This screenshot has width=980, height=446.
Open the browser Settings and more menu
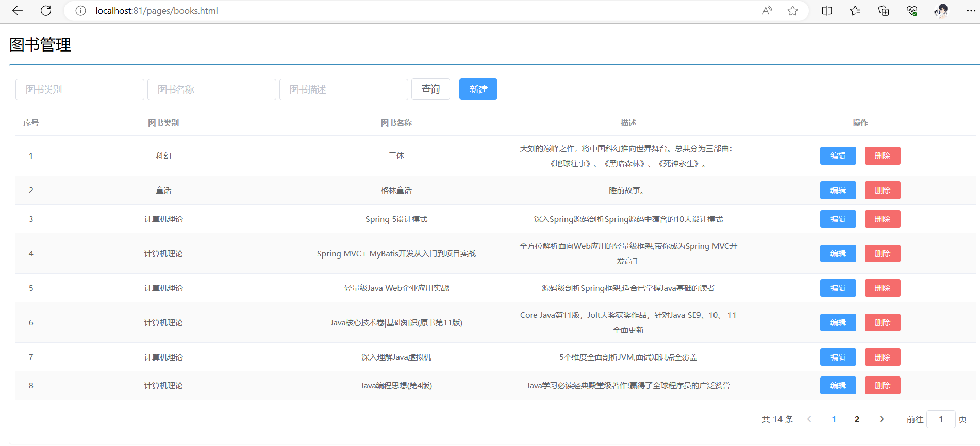pos(971,11)
